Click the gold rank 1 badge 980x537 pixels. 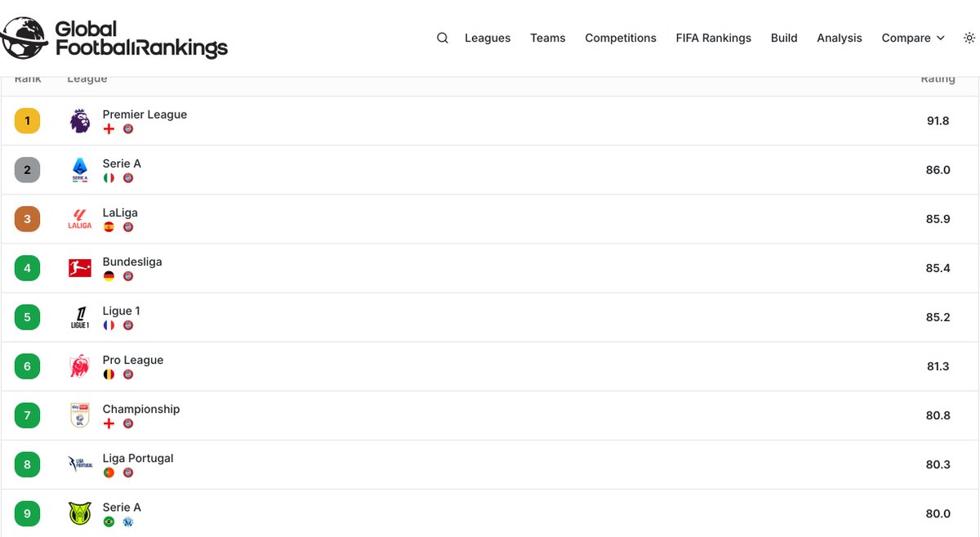(27, 121)
